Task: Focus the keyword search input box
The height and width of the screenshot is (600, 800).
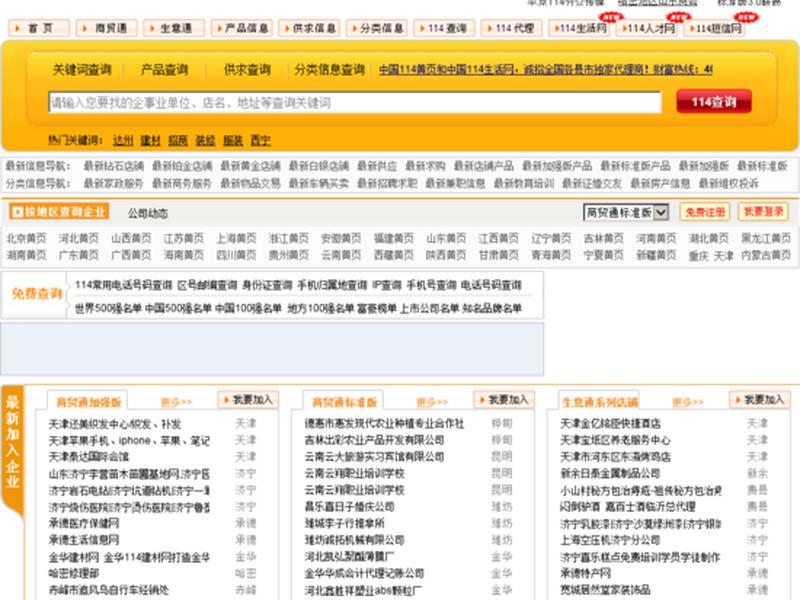Action: click(x=355, y=103)
